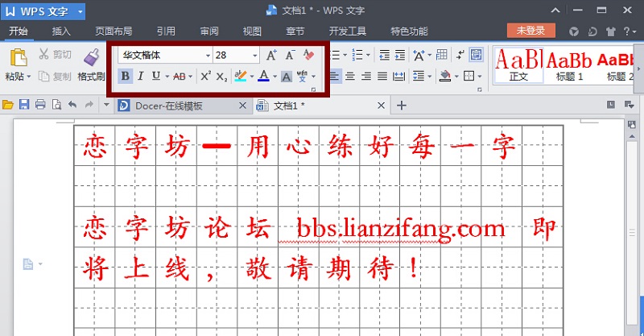The image size is (644, 336).
Task: Add new document tab with plus
Action: click(x=401, y=106)
